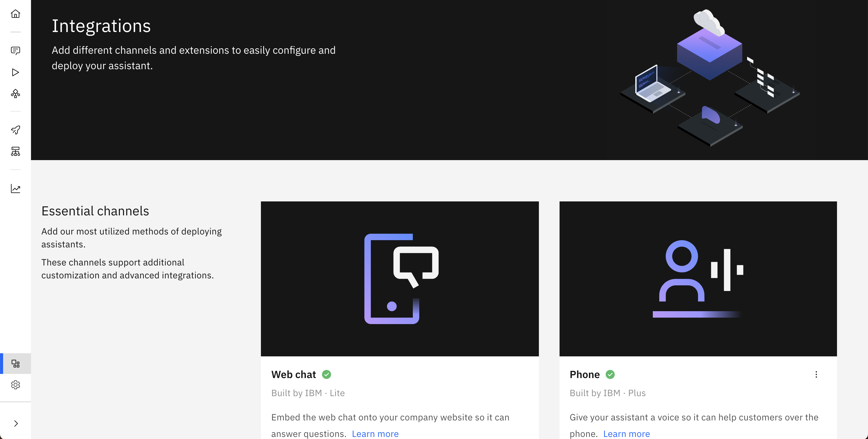868x439 pixels.
Task: Click Learn more under Phone
Action: (626, 434)
